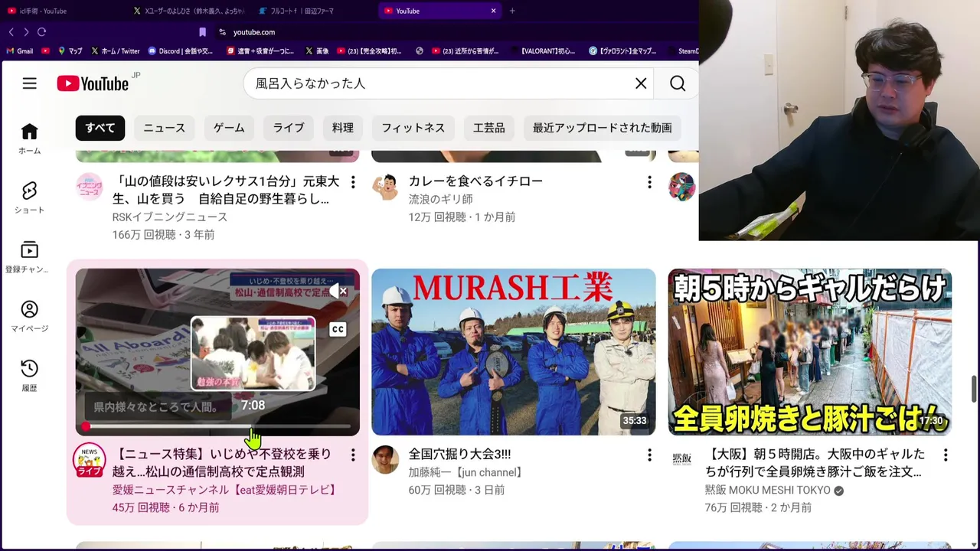Screen dimensions: 980x551
Task: Open the 「山の値段は安いレクサス1台分」 title
Action: 226,190
